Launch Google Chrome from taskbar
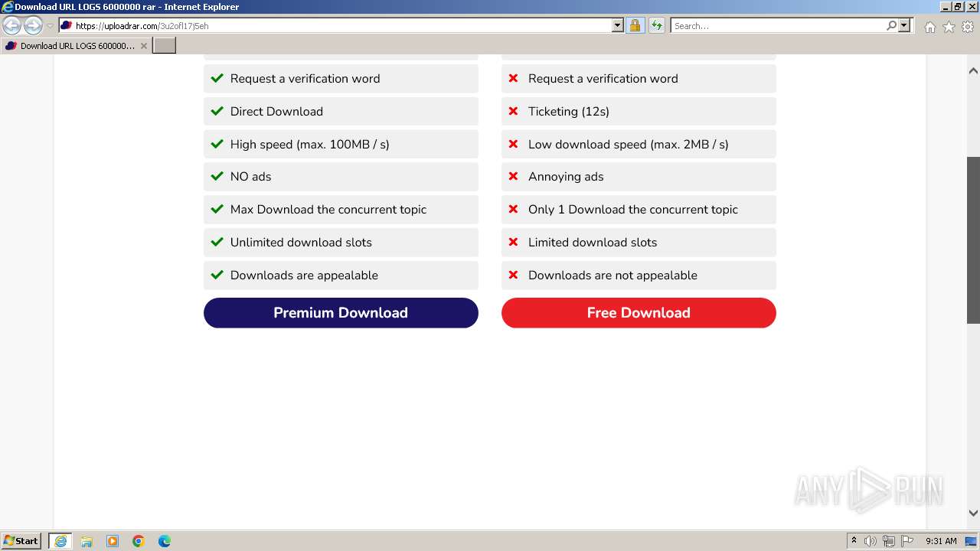Image resolution: width=980 pixels, height=551 pixels. point(139,541)
